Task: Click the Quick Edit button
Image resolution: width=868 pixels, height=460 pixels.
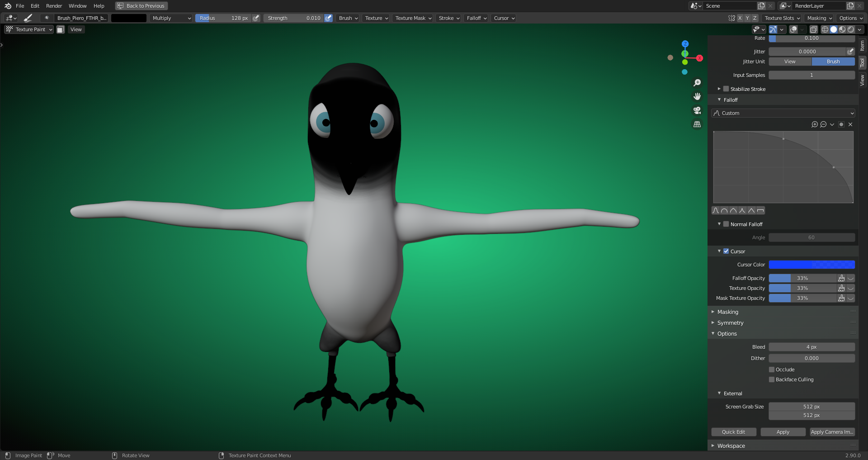Action: click(733, 432)
